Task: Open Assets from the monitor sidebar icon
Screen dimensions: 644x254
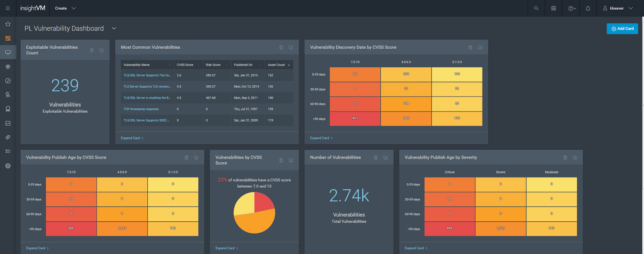Action: (8, 52)
